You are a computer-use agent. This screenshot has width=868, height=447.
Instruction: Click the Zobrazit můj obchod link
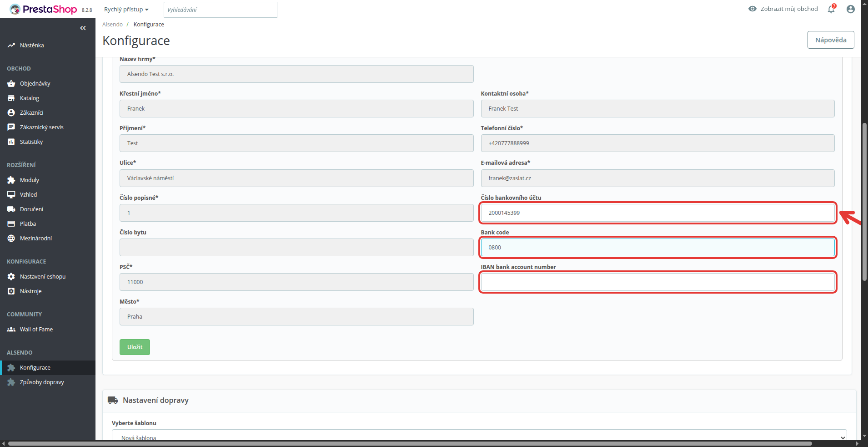click(789, 9)
